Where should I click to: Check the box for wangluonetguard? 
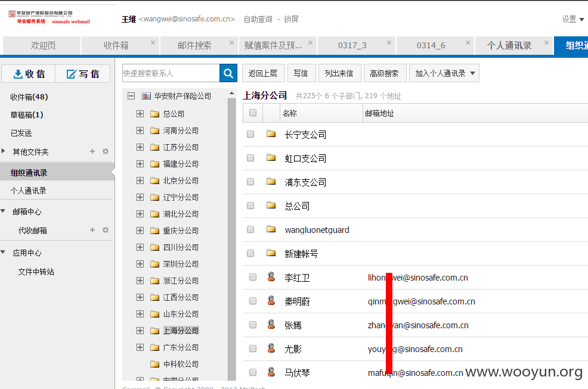250,229
